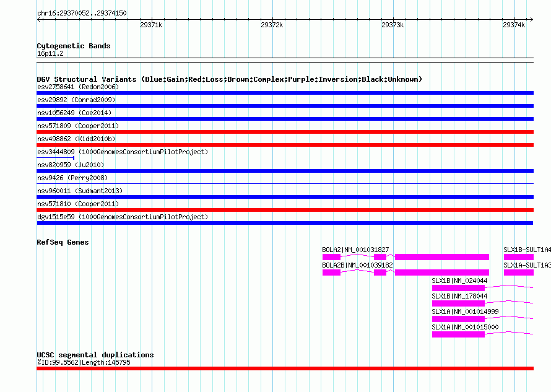
Task: Click the SLX1B-SULT1A4 gene label
Action: click(527, 250)
